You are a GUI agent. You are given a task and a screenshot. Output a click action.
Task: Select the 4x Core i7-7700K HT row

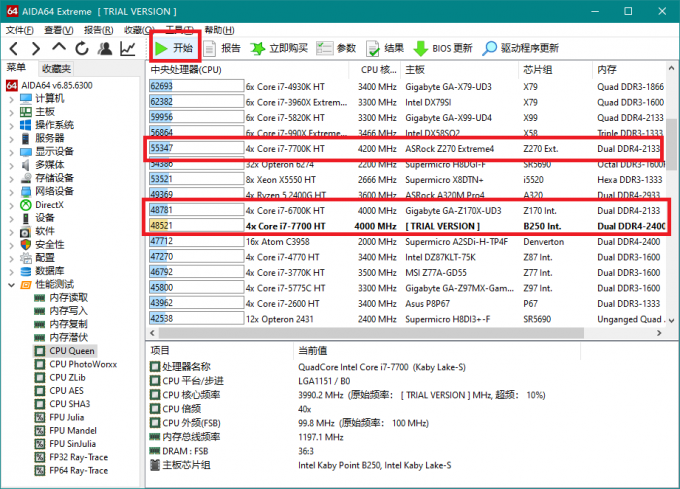(405, 149)
